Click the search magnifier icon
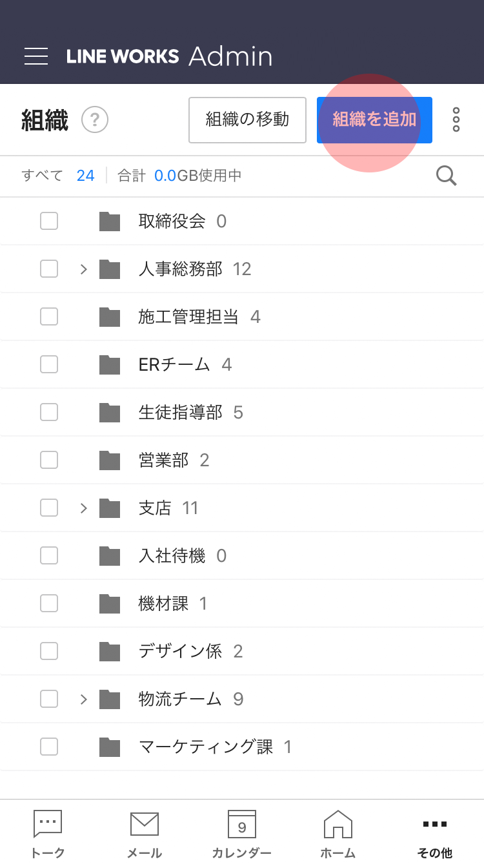 446,176
